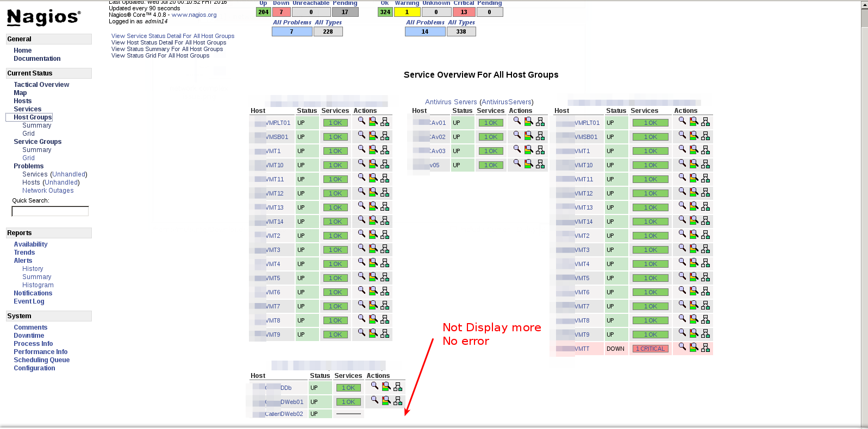Click status map icon for host VMTT
Viewport: 868px width, 429px height.
(705, 348)
